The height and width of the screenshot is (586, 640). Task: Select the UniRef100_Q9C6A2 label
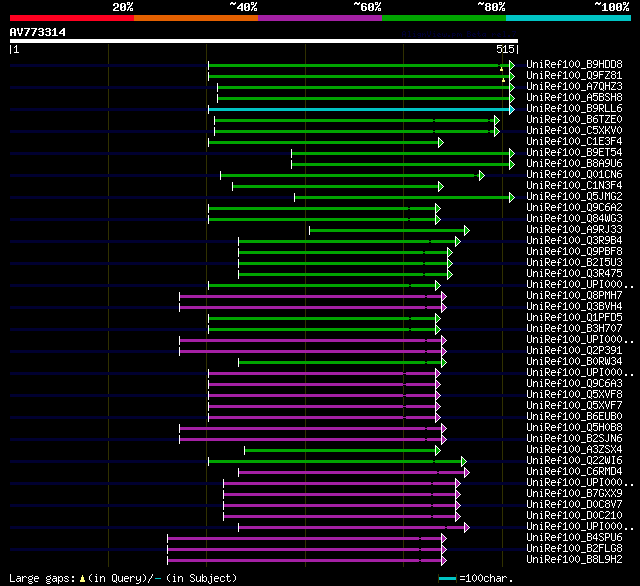574,207
